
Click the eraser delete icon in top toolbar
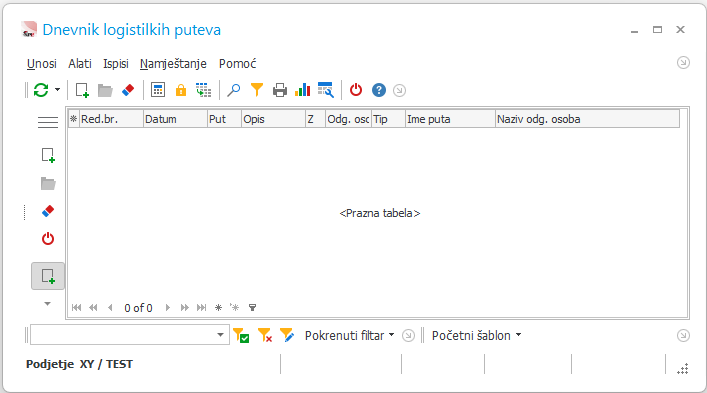128,90
